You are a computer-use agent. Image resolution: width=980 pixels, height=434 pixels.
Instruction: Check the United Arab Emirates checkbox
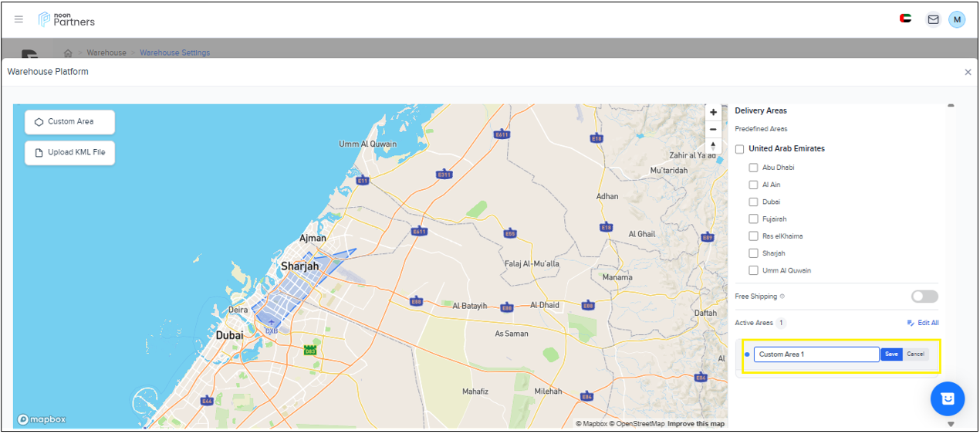[740, 149]
